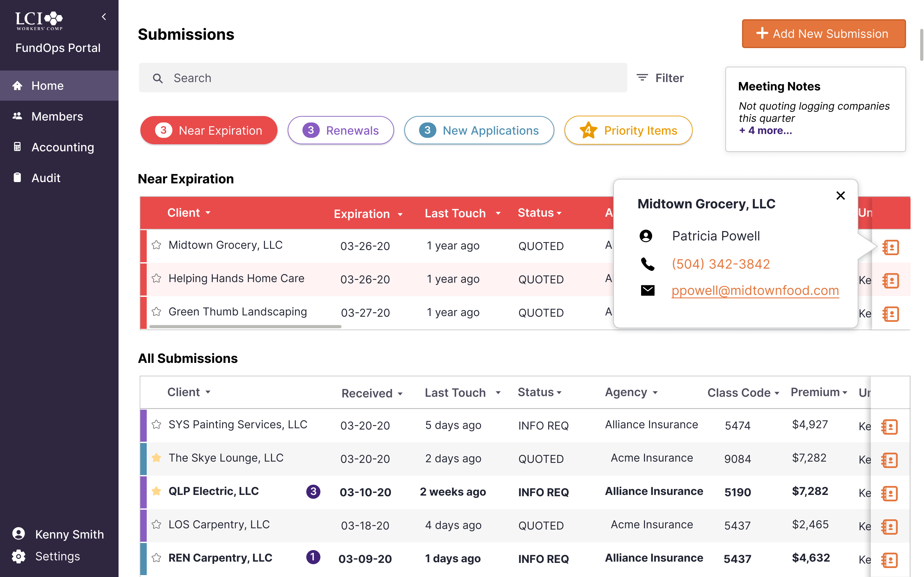Click the Near Expiration table horizontal scrollbar
This screenshot has height=577, width=924.
(x=245, y=327)
